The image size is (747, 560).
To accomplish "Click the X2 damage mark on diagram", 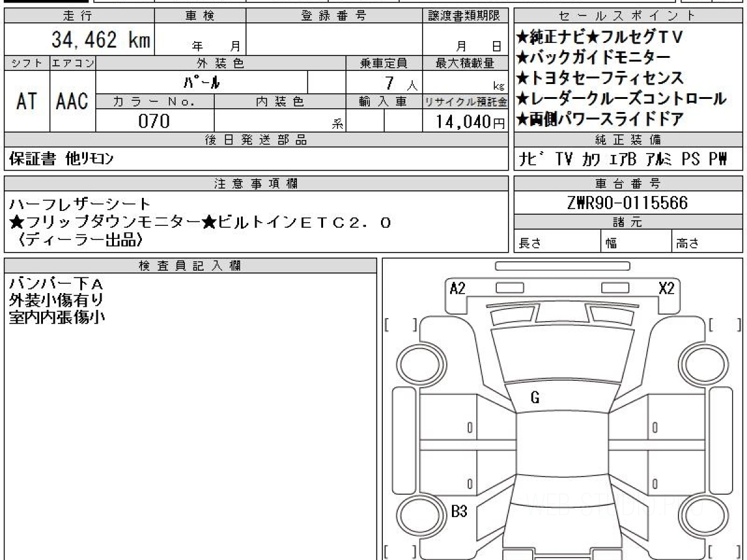I will (x=666, y=288).
